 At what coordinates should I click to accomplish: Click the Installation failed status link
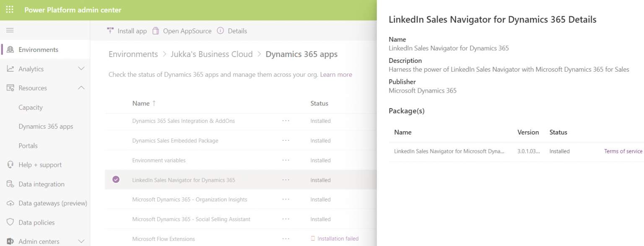point(338,239)
